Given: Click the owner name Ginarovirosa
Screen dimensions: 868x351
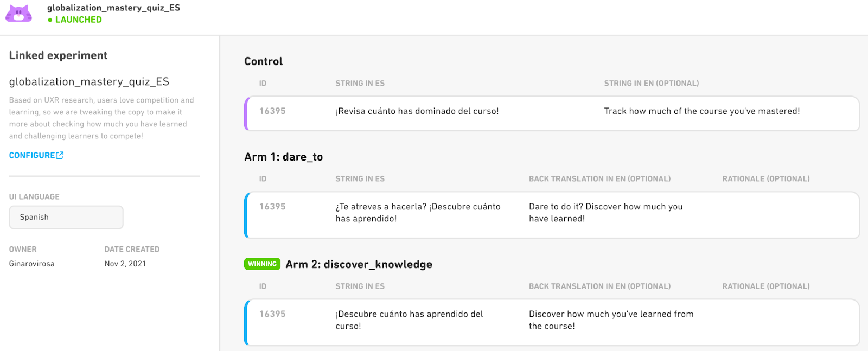Looking at the screenshot, I should (x=31, y=264).
